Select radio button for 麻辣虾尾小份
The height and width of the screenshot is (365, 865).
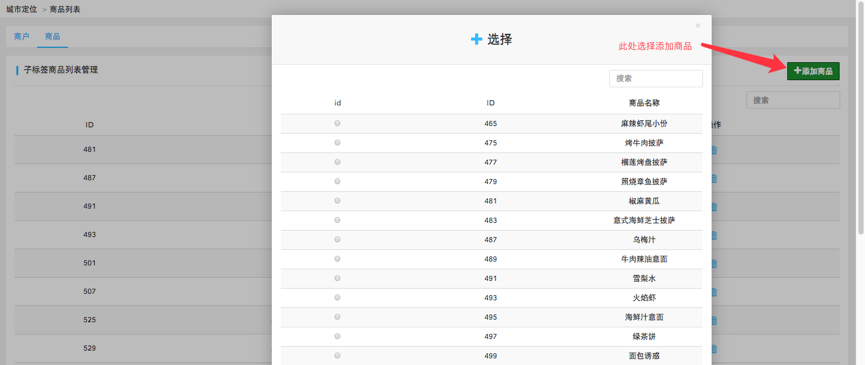[337, 124]
